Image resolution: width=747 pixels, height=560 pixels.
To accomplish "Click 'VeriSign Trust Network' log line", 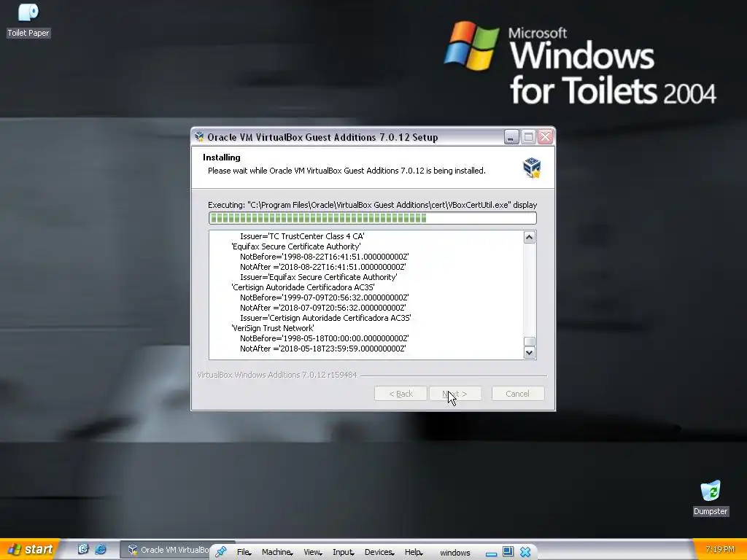I will 273,329.
